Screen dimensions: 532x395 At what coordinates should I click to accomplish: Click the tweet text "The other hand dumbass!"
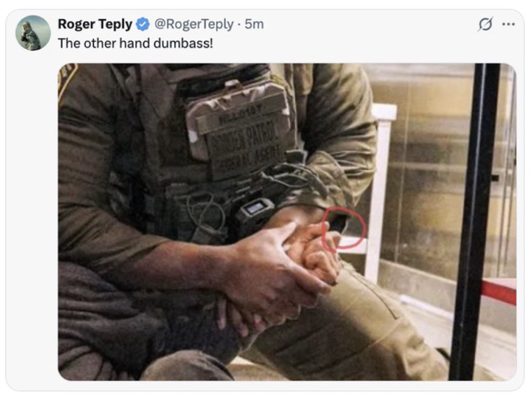tap(136, 43)
